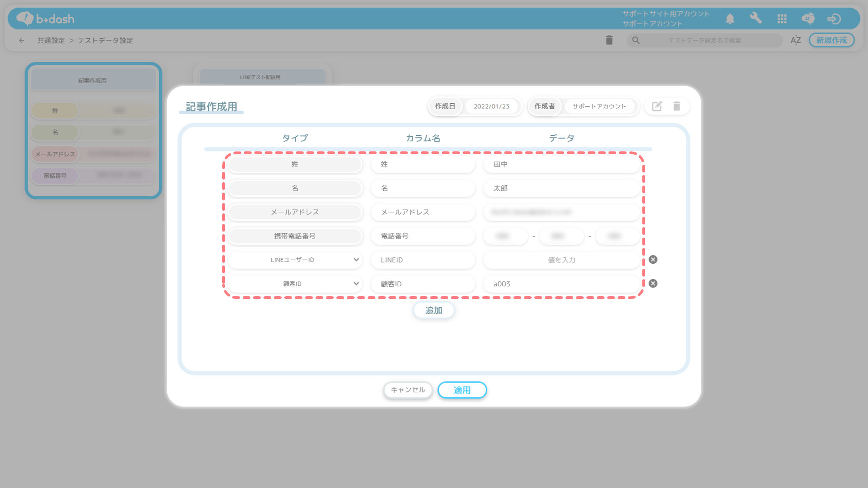Click the 携帯電話番号 type pill
The width and height of the screenshot is (868, 488).
point(295,236)
